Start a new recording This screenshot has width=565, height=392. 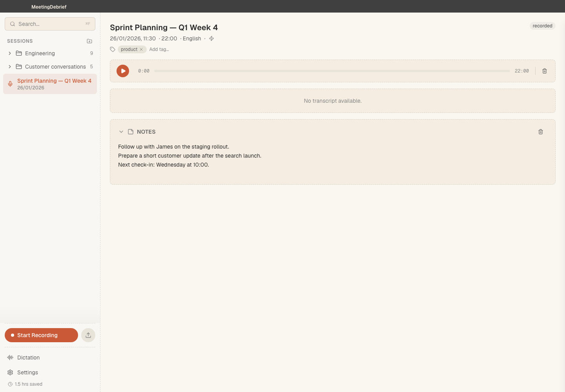point(41,335)
